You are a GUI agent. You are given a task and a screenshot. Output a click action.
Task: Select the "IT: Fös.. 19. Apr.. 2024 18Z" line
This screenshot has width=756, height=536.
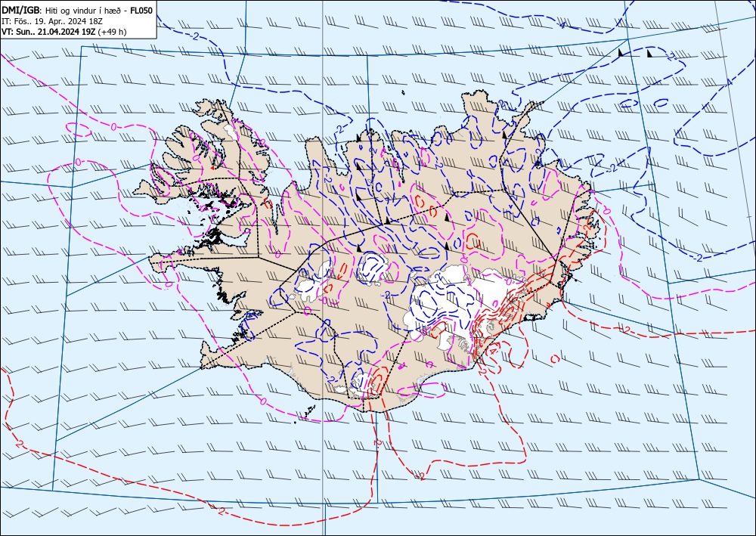(52, 21)
